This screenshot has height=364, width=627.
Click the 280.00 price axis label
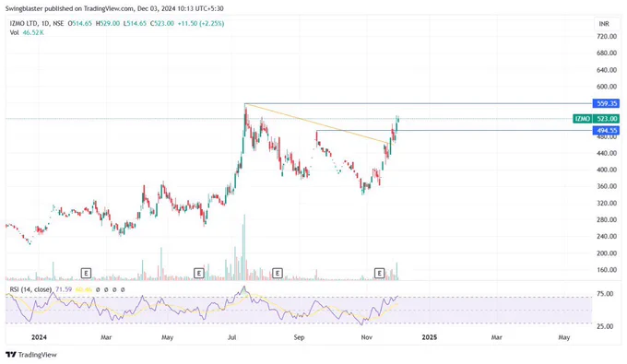607,219
